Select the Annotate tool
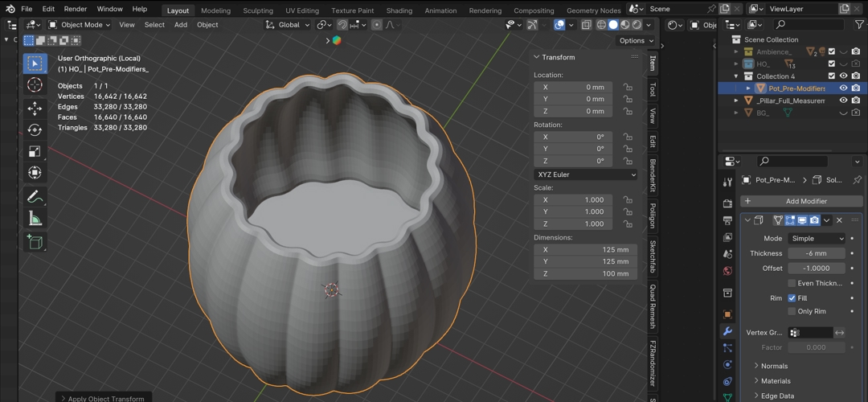 click(x=35, y=197)
